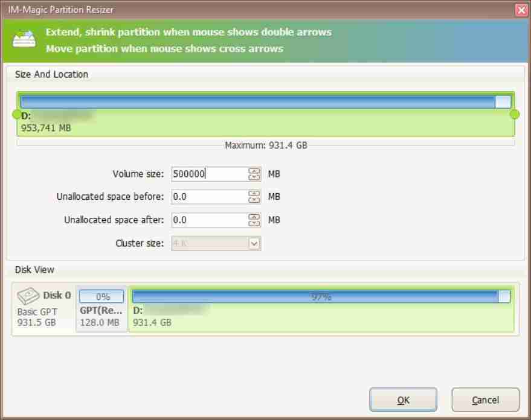Select the GPT(Re... 128.0 MB partition
The image size is (531, 420).
click(101, 309)
